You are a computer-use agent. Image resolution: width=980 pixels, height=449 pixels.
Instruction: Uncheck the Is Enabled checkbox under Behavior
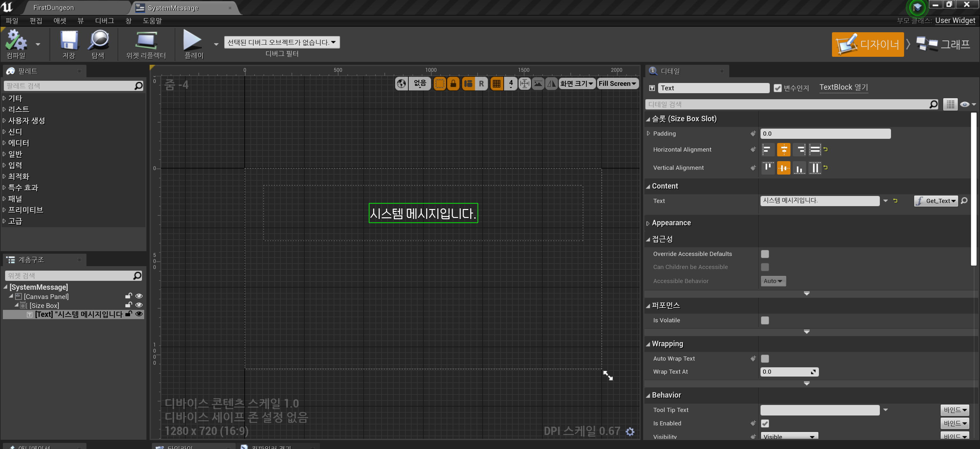(x=765, y=423)
